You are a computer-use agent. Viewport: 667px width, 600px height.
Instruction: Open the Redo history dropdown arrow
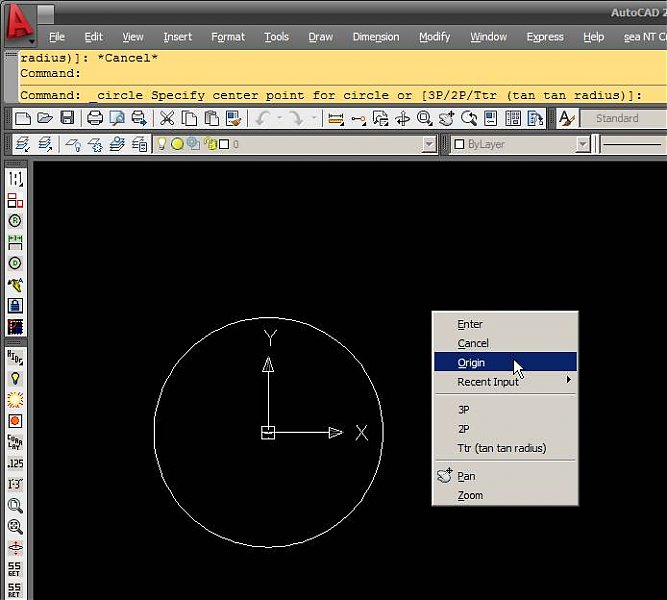(x=314, y=118)
